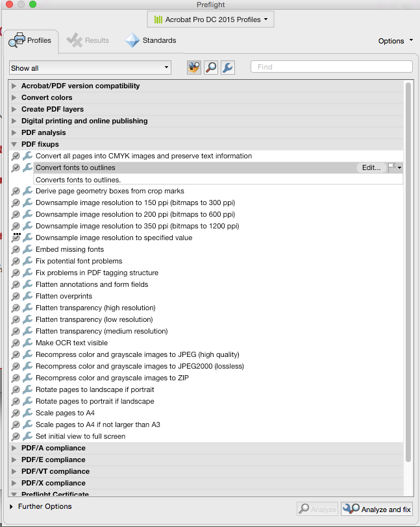Click check-magnifier icon beside Scale pages to A4 if not larger than A3
The image size is (420, 527).
[x=16, y=425]
